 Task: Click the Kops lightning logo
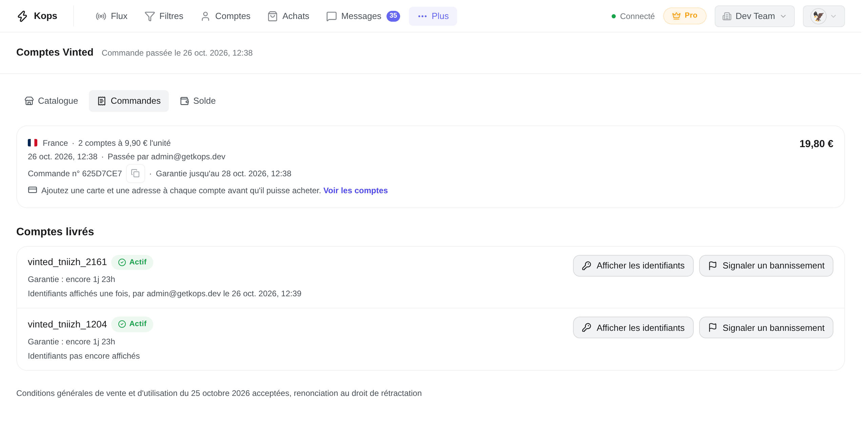(22, 16)
